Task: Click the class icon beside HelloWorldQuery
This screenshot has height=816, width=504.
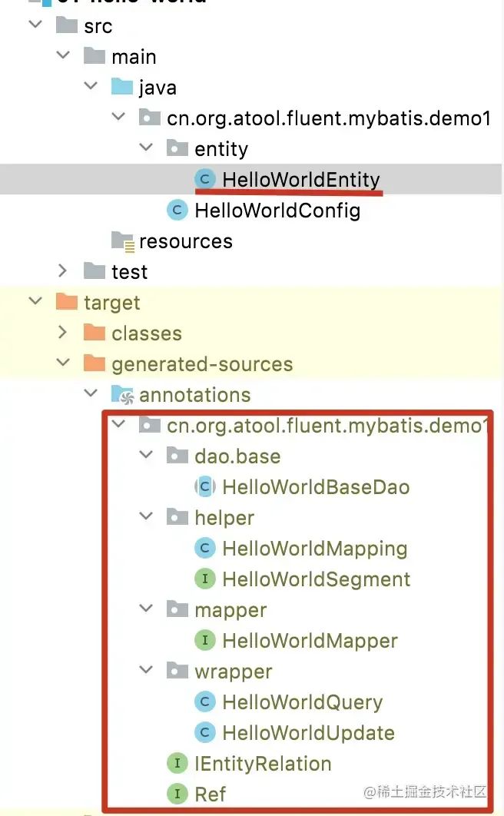Action: pyautogui.click(x=204, y=702)
